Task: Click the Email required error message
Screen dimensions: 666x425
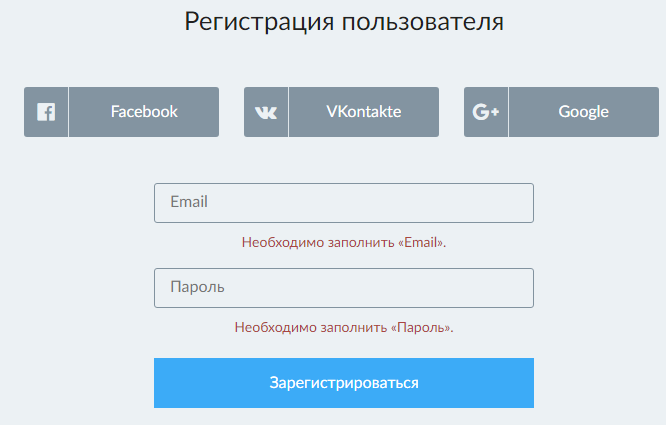Action: pyautogui.click(x=343, y=242)
